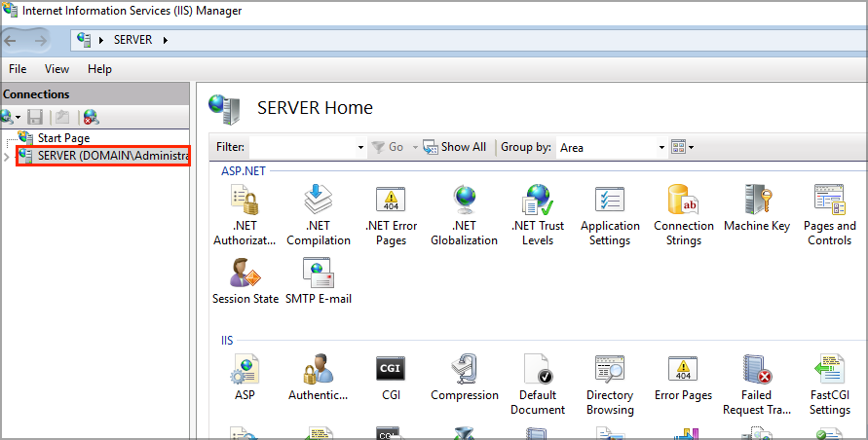Click in the Filter text field

(303, 147)
